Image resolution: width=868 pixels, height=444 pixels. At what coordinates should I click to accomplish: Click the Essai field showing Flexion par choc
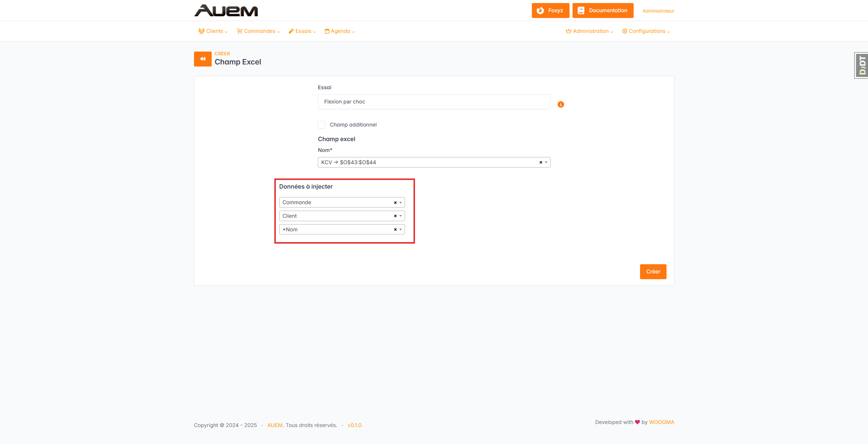tap(433, 102)
